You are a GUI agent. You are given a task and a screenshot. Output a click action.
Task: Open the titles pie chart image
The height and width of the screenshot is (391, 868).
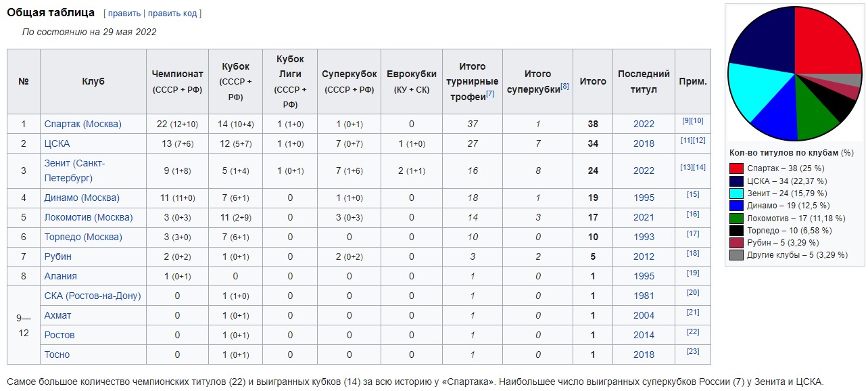click(794, 73)
